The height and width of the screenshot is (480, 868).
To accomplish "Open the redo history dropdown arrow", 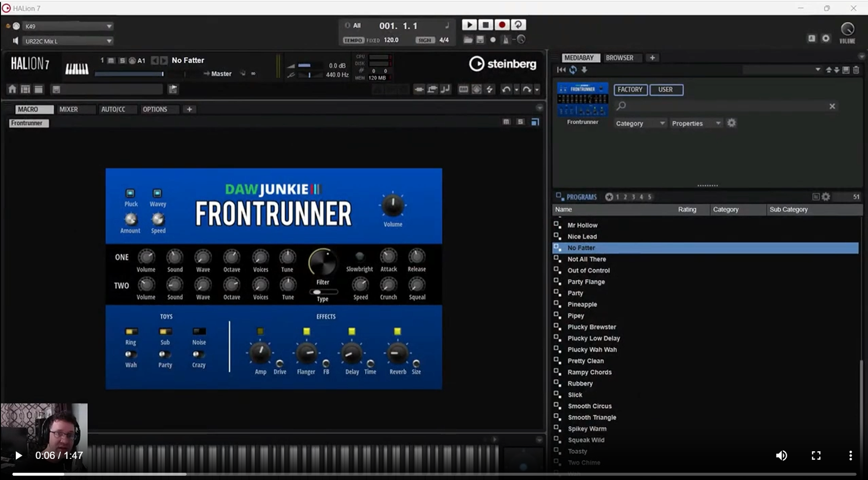I will tap(537, 90).
